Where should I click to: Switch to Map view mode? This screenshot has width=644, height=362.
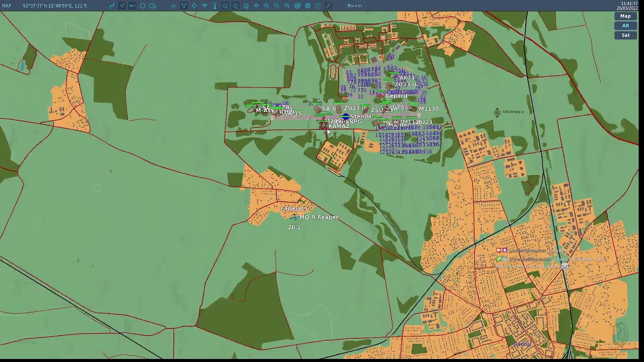pos(625,16)
